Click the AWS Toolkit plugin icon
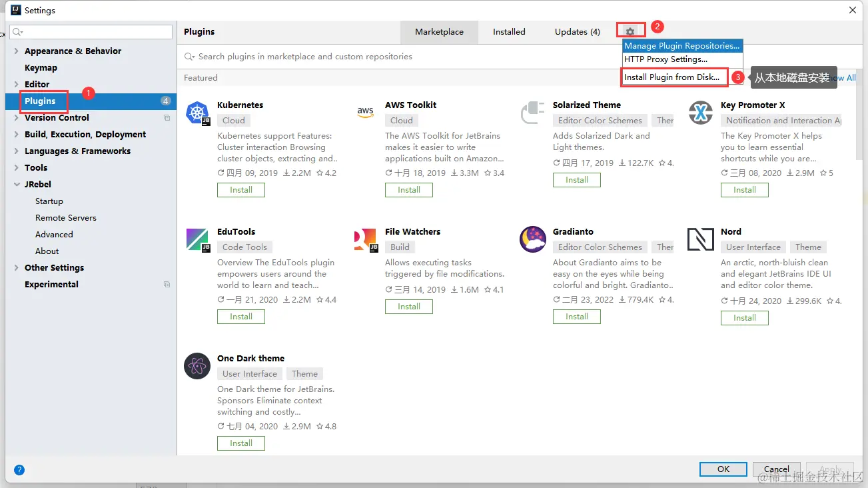 click(365, 113)
